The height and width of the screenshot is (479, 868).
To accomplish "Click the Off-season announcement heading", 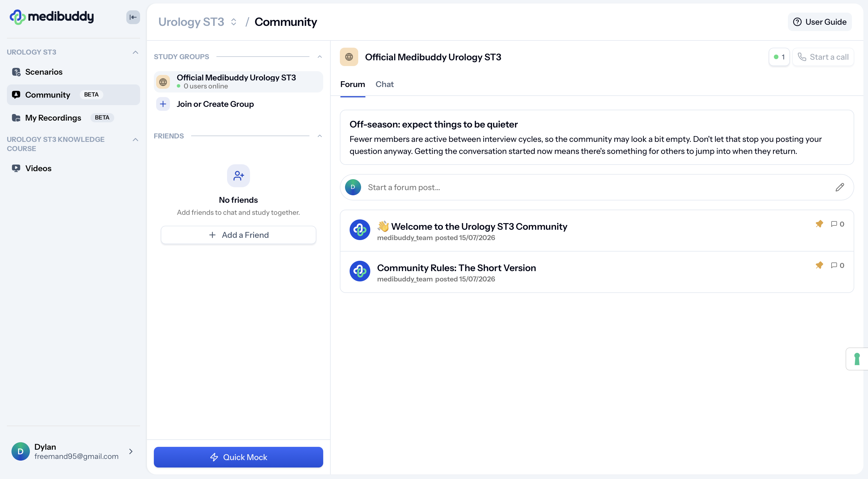I will pos(433,124).
